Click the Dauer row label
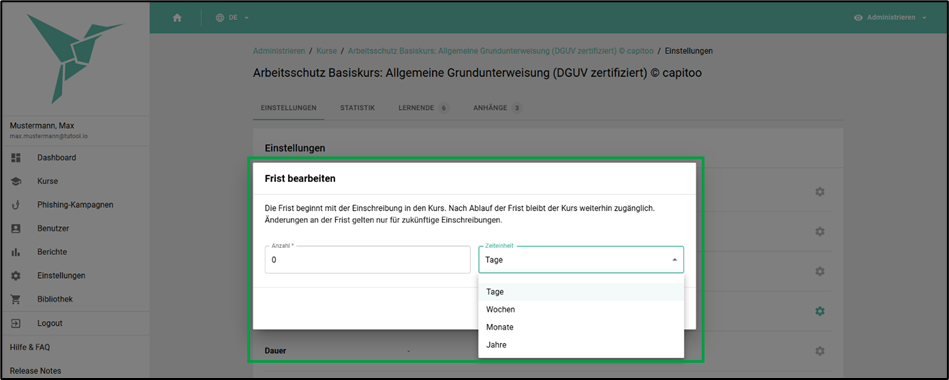949x380 pixels. click(x=275, y=350)
